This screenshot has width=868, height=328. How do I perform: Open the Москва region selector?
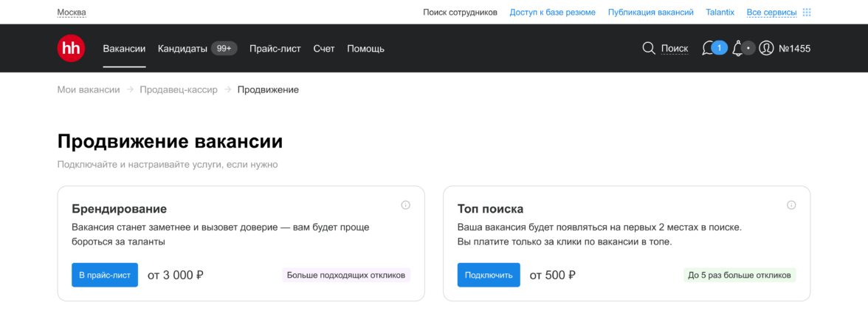pos(72,13)
